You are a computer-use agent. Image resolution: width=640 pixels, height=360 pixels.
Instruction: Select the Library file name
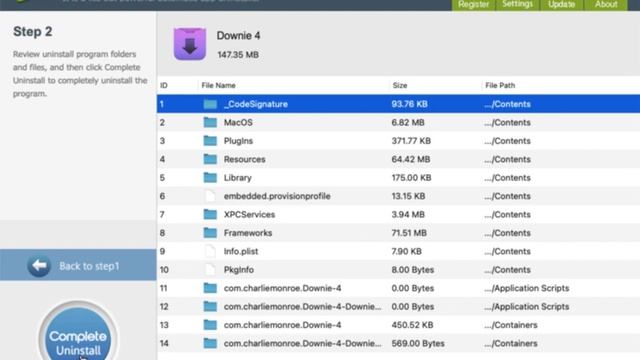coord(238,178)
